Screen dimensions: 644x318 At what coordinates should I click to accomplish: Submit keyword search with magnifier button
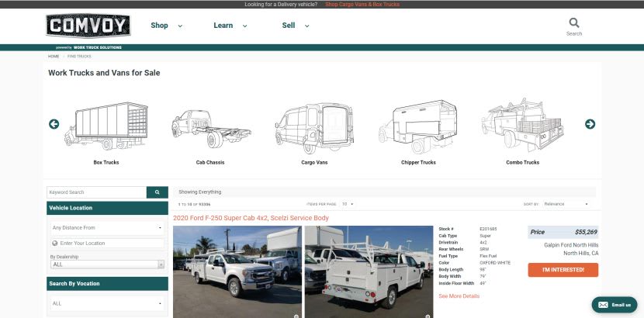click(x=158, y=192)
